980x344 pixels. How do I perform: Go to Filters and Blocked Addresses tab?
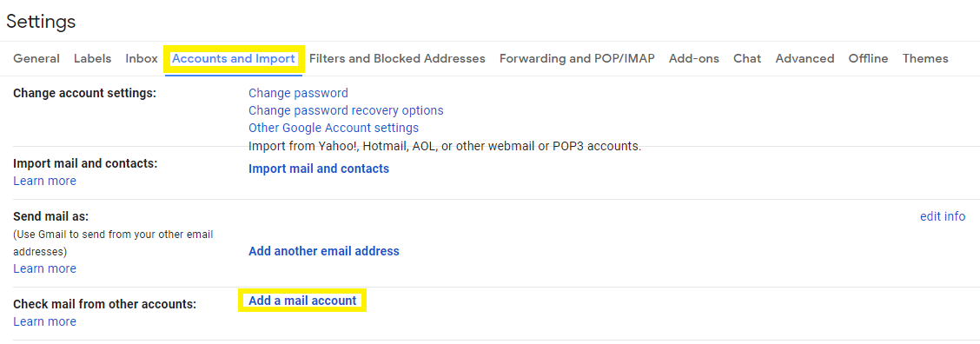tap(398, 59)
